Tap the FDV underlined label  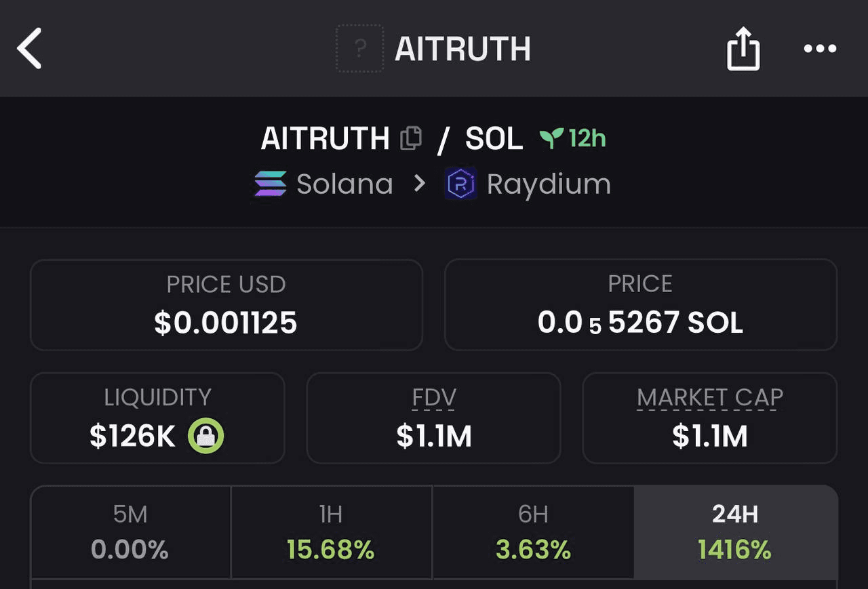[434, 398]
